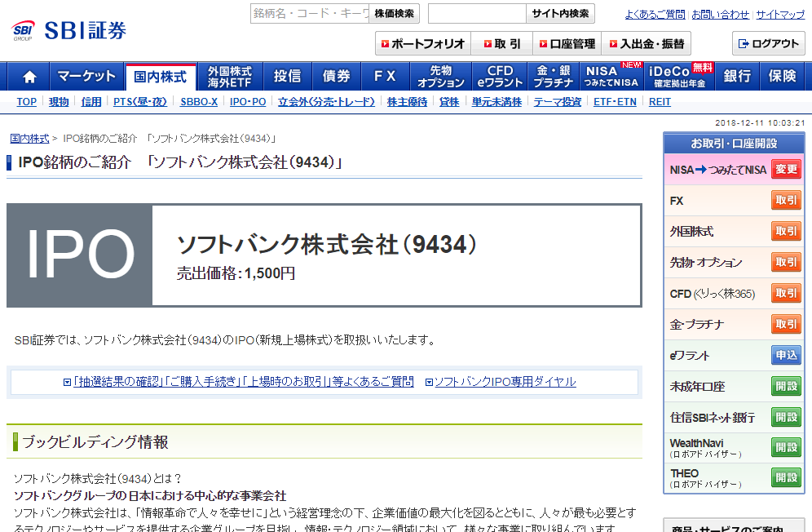Click 取引 button in CFD row
This screenshot has height=532, width=812.
click(x=786, y=294)
